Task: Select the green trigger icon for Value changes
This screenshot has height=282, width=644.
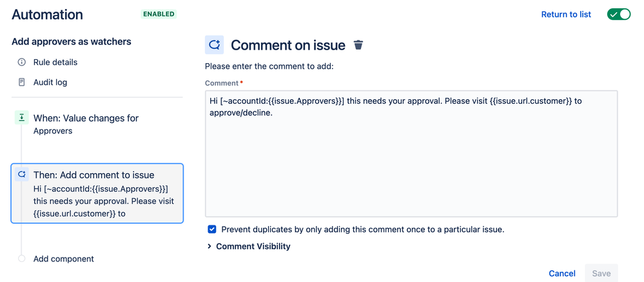Action: point(22,118)
